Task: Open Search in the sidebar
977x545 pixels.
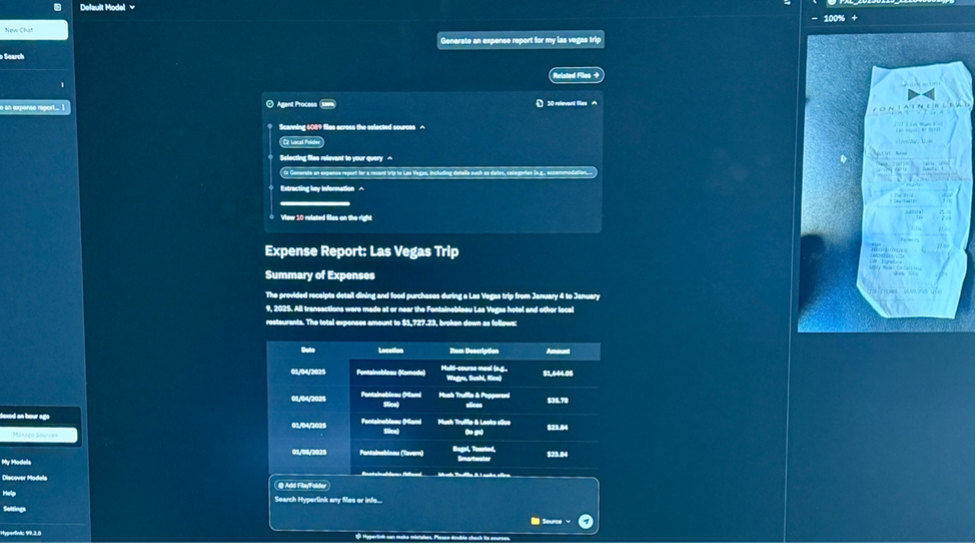Action: 12,57
